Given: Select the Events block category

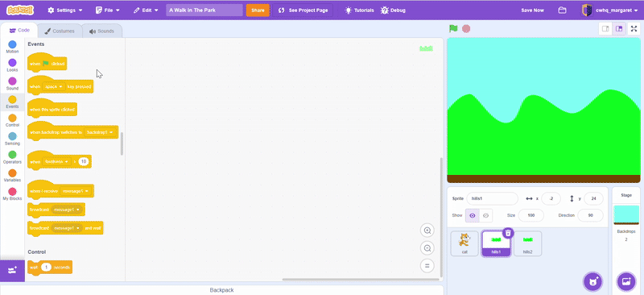Looking at the screenshot, I should point(12,102).
